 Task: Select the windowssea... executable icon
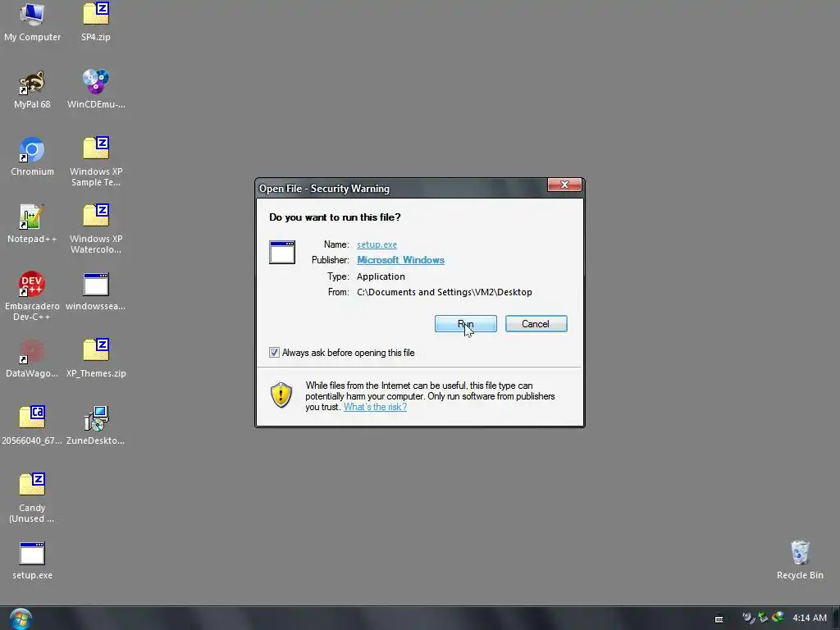tap(96, 292)
